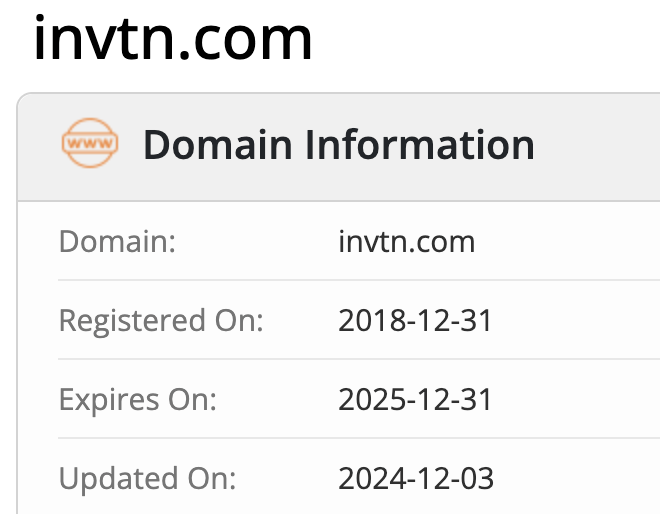Click the invtn.com page title

(x=173, y=40)
